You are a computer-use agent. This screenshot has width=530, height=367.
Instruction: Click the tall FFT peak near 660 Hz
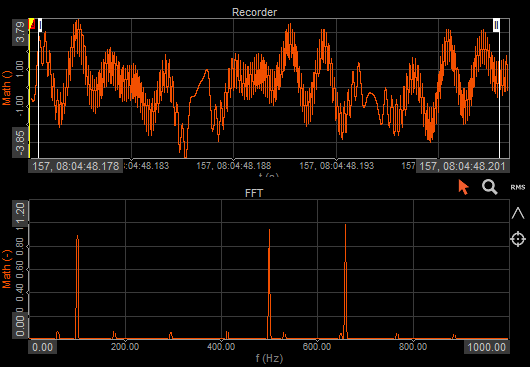(345, 280)
